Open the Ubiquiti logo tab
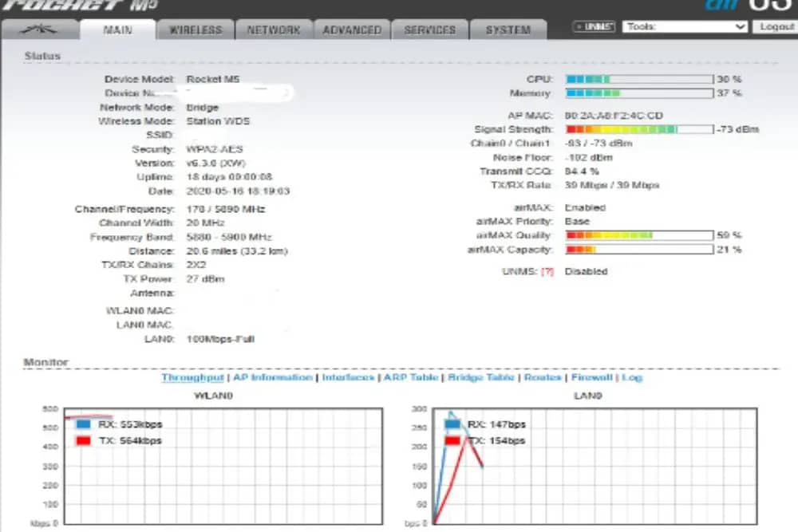The image size is (798, 532). [x=40, y=30]
